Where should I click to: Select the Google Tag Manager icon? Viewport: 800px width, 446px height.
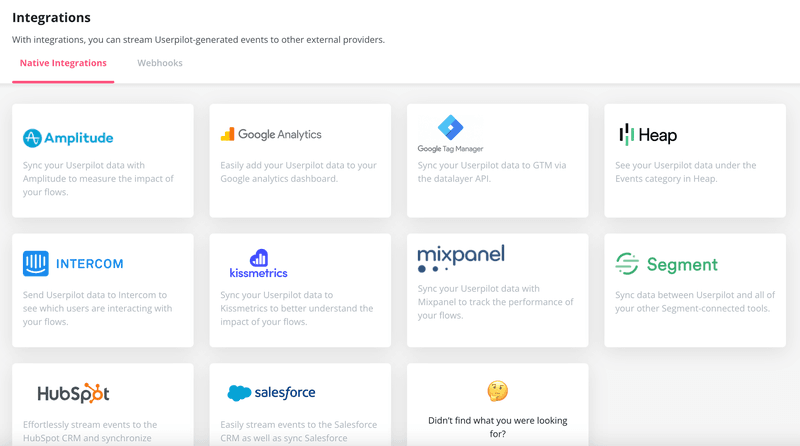click(x=450, y=129)
